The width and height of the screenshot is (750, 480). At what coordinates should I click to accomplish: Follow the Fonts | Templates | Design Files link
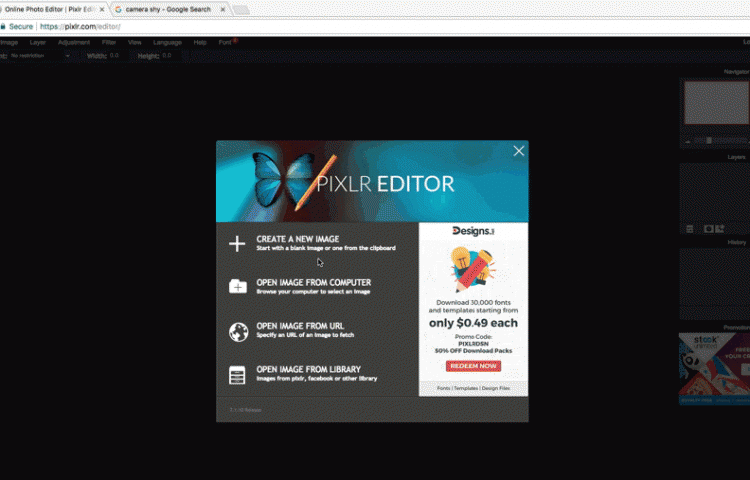(x=473, y=388)
